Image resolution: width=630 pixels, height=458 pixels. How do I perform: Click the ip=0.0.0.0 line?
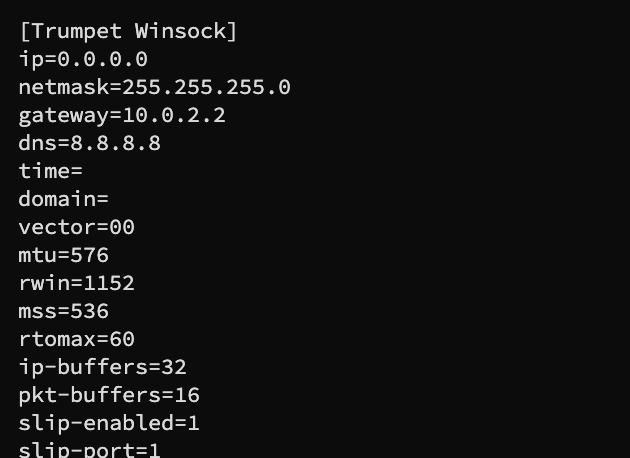83,59
